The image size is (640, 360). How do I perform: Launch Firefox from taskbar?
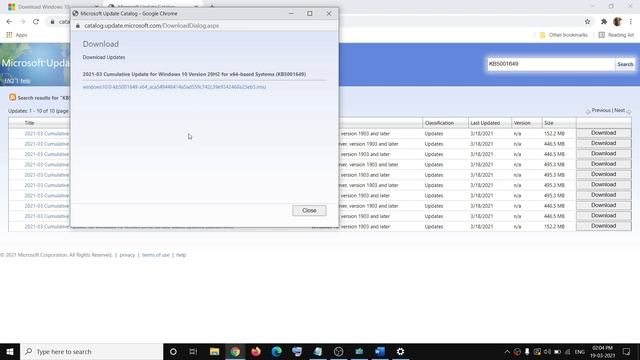point(256,351)
